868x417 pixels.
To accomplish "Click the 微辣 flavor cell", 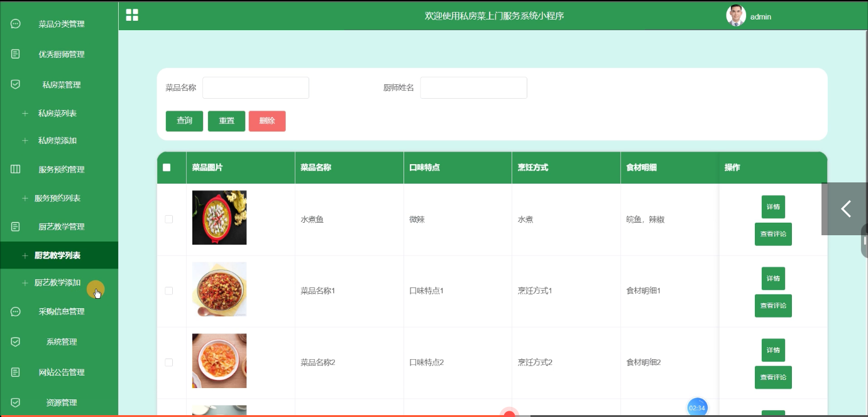I will click(x=417, y=220).
